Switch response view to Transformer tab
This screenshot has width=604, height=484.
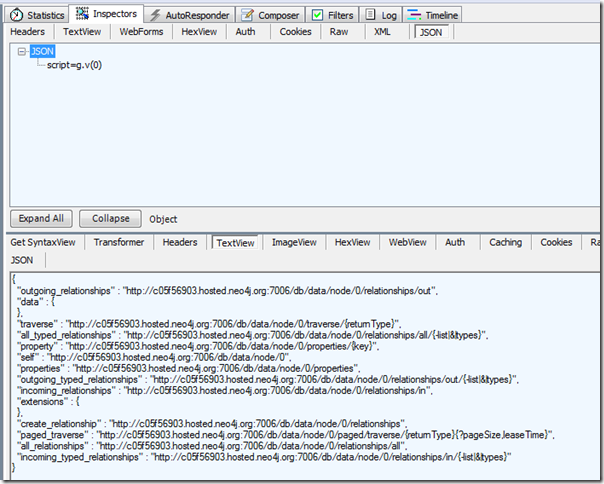coord(119,242)
